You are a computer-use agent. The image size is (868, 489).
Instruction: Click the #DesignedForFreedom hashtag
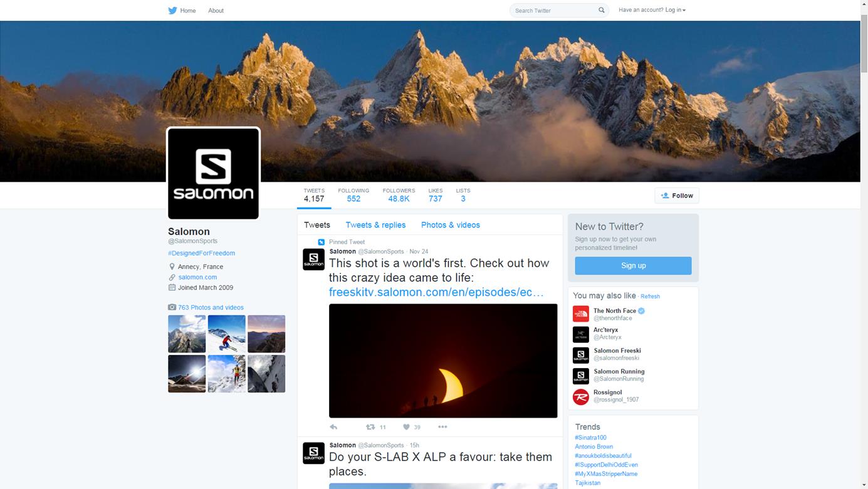coord(201,253)
